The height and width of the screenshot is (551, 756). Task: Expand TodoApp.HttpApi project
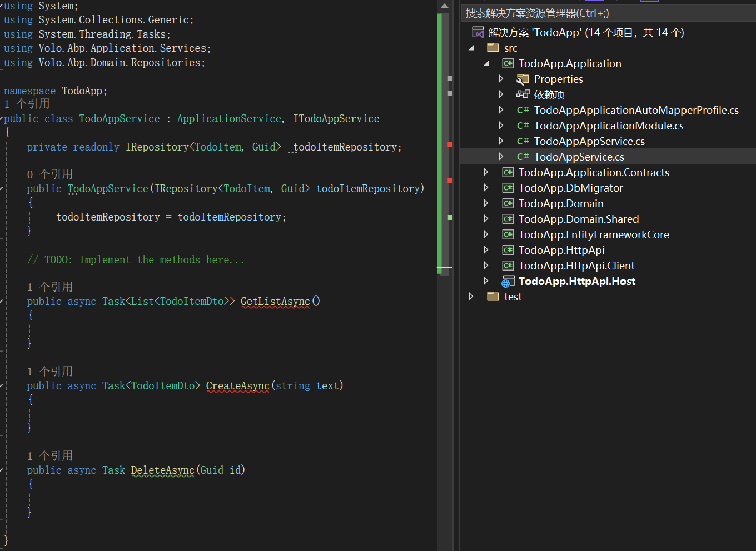[486, 250]
